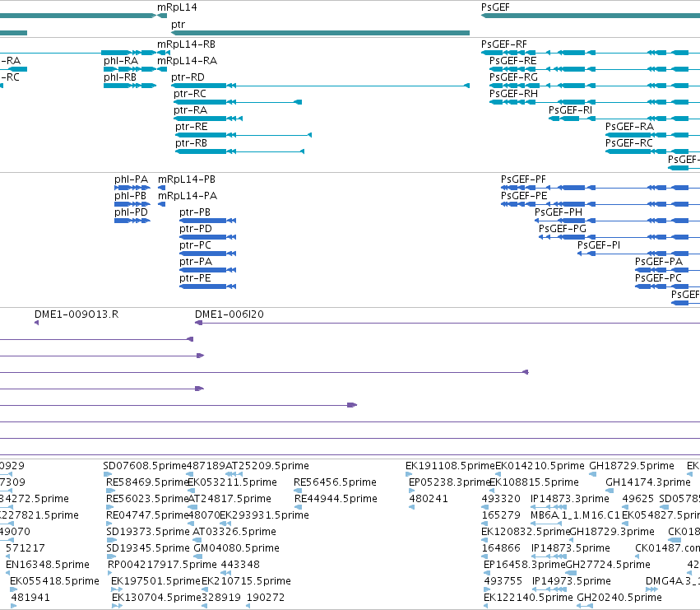Select the PsGEF-PI protein label

pyautogui.click(x=599, y=245)
